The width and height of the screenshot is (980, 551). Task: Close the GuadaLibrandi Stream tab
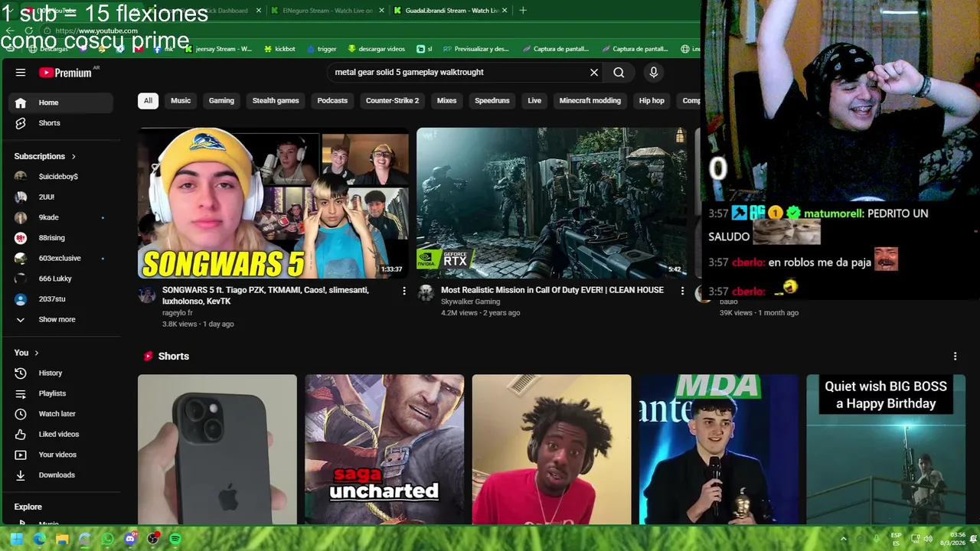505,11
